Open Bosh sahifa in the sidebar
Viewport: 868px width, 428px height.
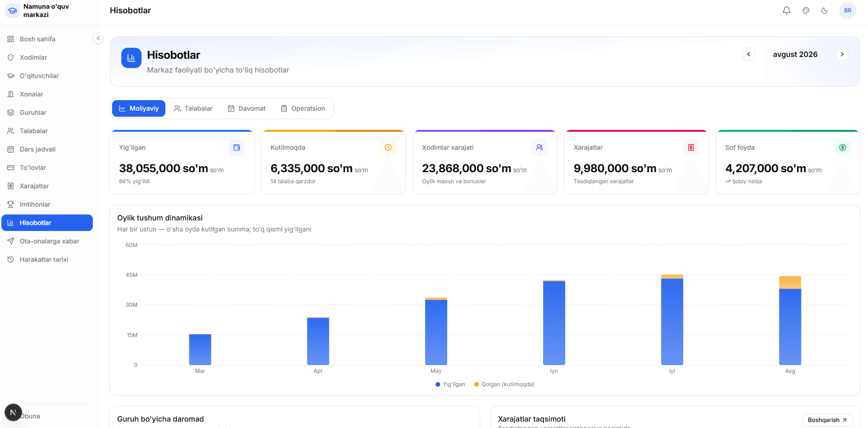pos(47,39)
